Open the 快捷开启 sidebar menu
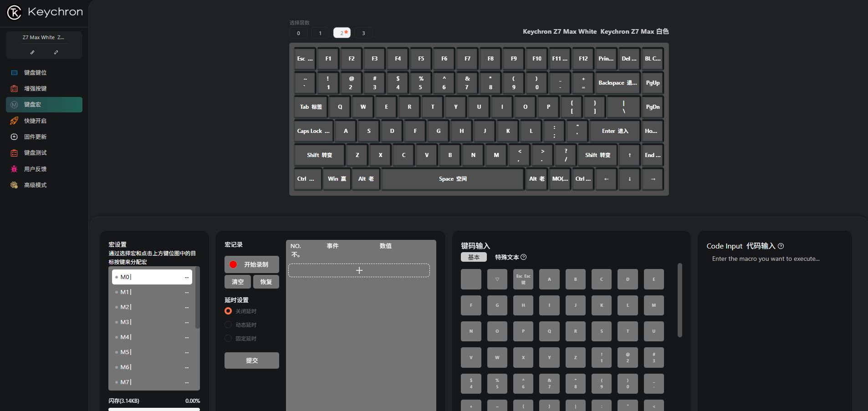The image size is (868, 411). pos(44,121)
